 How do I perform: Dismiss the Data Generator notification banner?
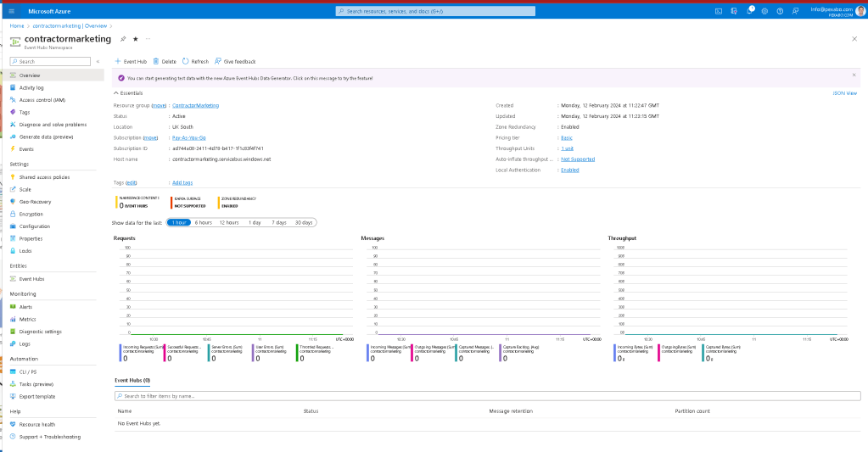click(854, 75)
